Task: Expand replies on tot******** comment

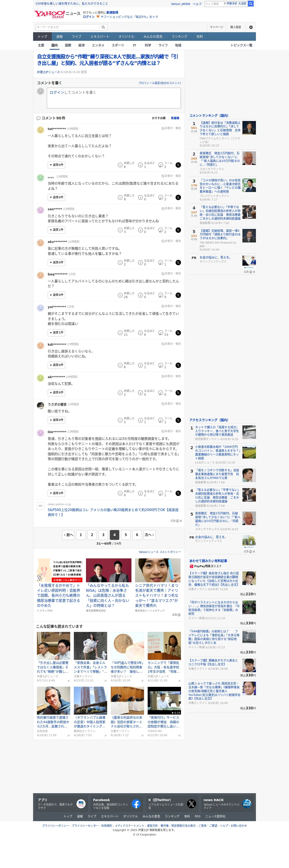Action: point(56,165)
